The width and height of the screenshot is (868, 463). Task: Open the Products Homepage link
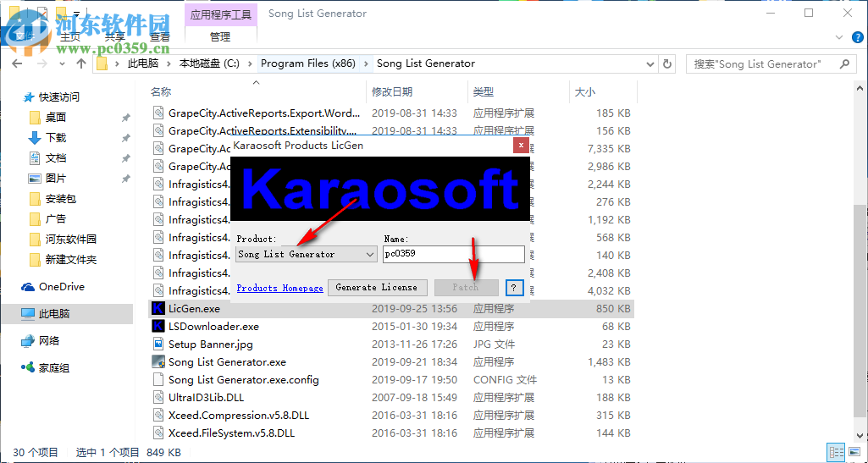click(279, 288)
